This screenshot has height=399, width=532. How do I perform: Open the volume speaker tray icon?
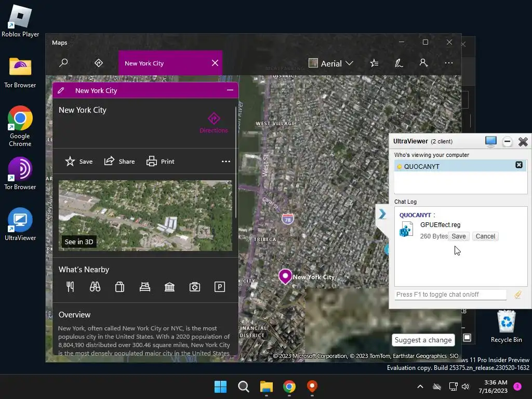[465, 387]
